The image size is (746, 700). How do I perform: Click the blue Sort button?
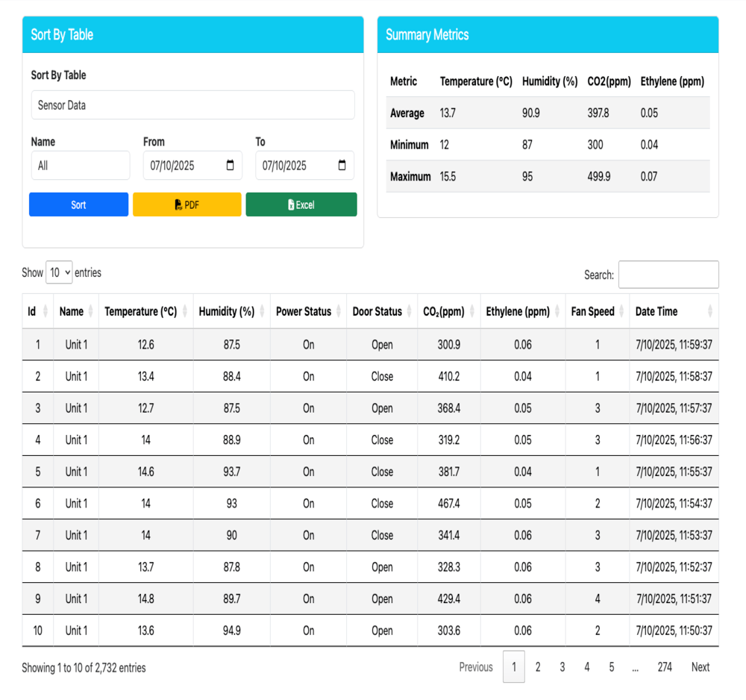click(78, 204)
